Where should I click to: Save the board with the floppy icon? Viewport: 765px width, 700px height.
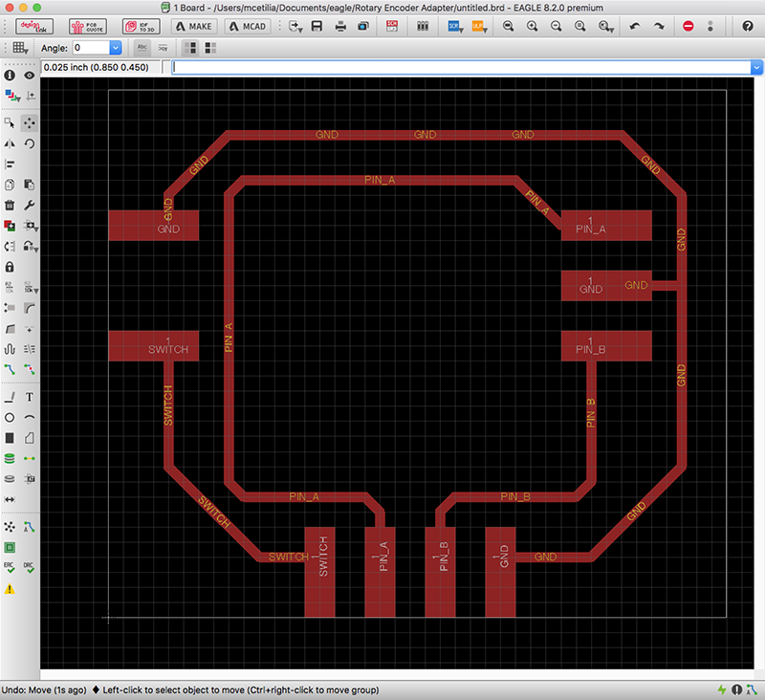(317, 26)
